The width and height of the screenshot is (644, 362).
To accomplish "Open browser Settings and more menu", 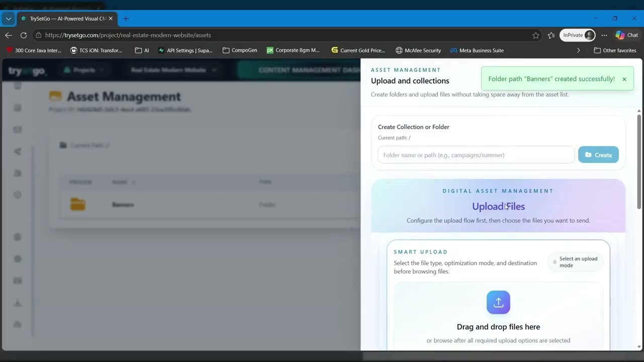I will coord(604,35).
